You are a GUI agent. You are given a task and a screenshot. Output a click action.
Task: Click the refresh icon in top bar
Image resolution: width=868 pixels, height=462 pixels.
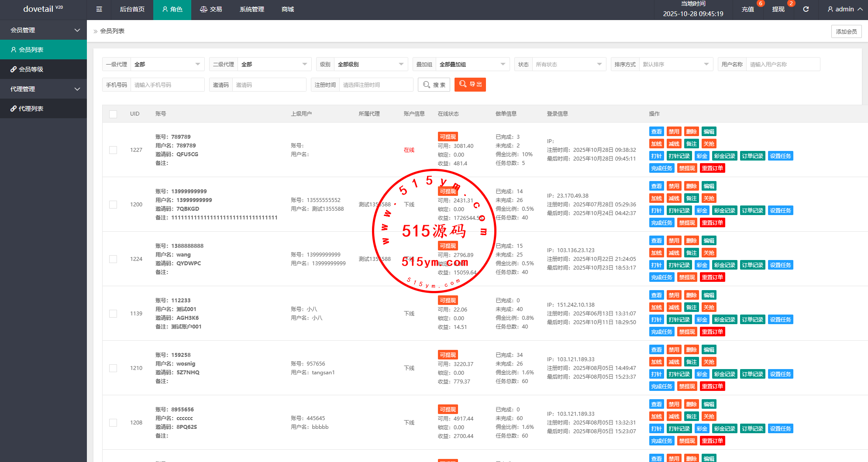click(x=806, y=9)
